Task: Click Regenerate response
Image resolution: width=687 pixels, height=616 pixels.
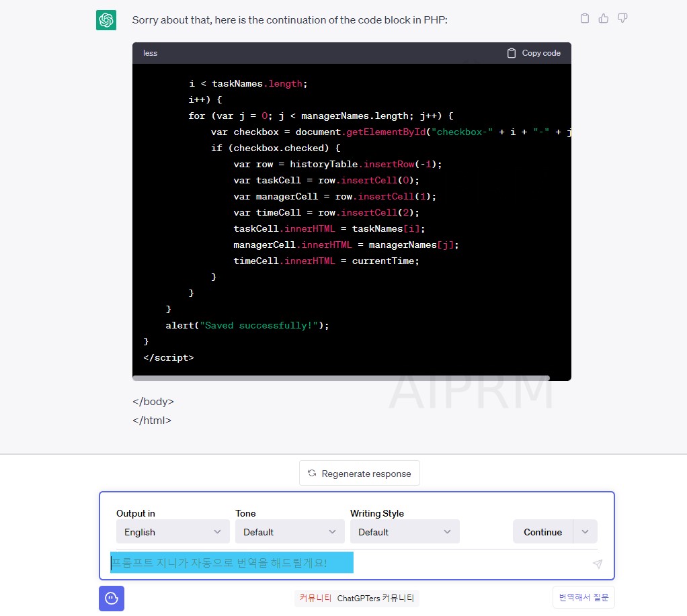Action: point(359,474)
